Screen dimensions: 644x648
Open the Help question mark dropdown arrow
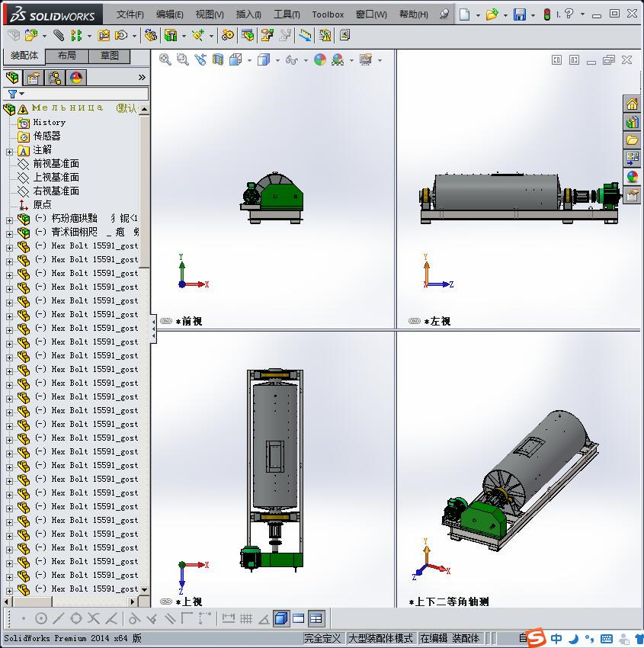pyautogui.click(x=582, y=14)
